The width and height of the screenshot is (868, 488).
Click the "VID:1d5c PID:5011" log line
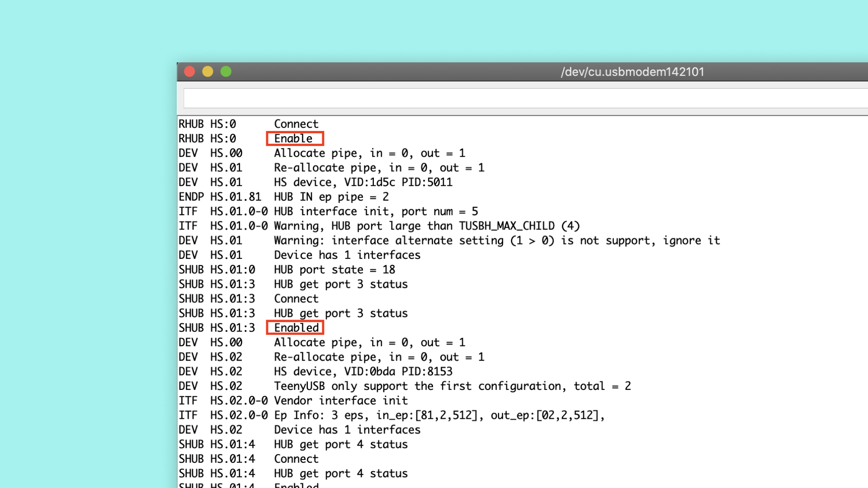(363, 182)
